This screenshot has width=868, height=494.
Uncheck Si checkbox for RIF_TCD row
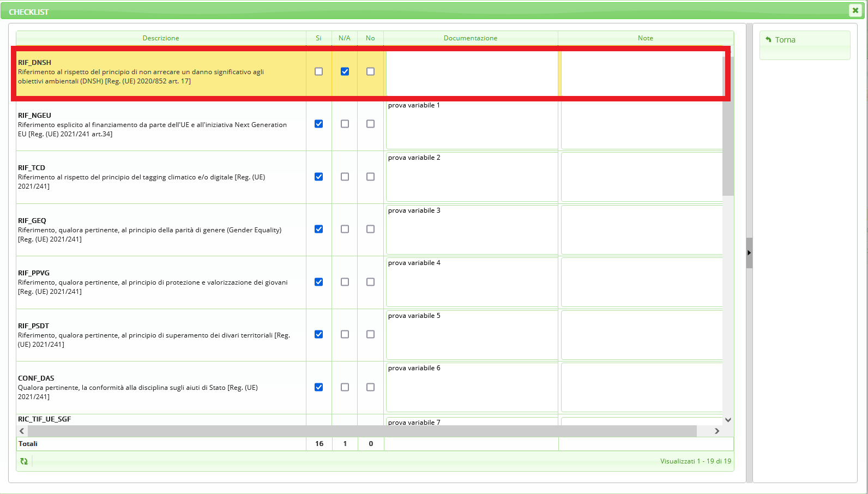pos(319,177)
